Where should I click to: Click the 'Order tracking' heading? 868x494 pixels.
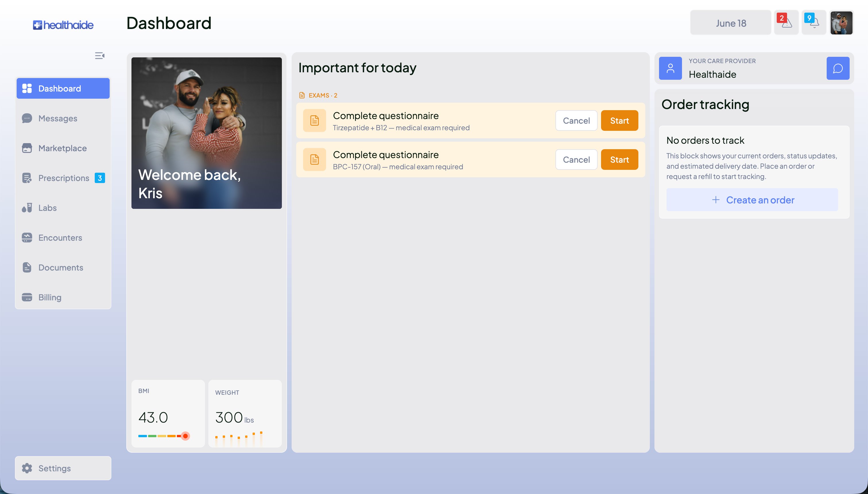coord(706,104)
